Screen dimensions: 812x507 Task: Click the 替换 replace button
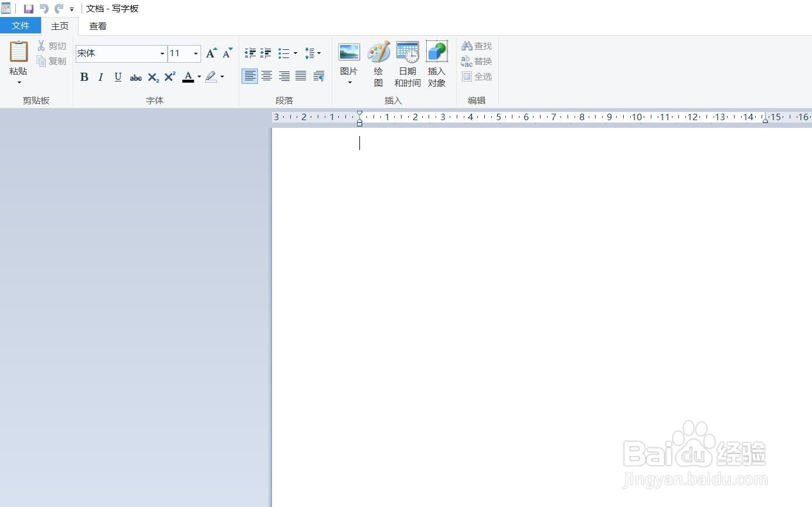pyautogui.click(x=477, y=61)
